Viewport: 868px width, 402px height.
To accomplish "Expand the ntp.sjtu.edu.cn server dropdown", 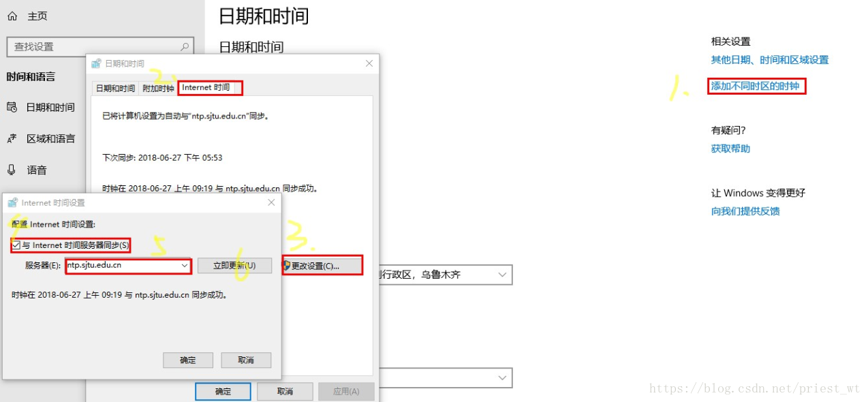I will pos(184,266).
